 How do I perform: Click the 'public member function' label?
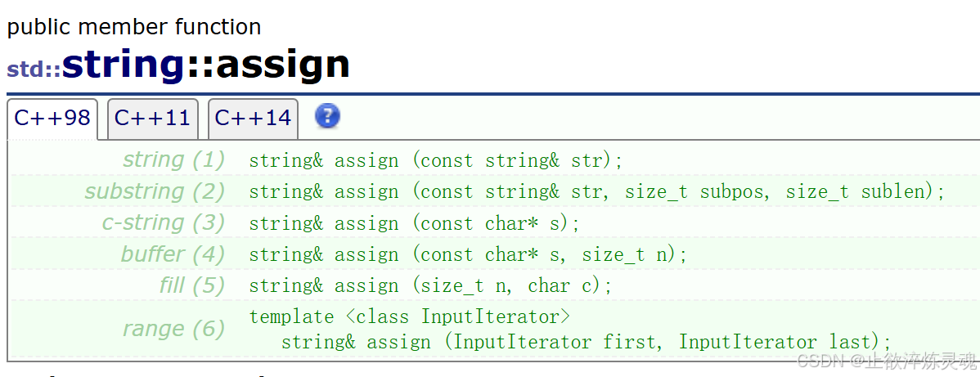(134, 27)
